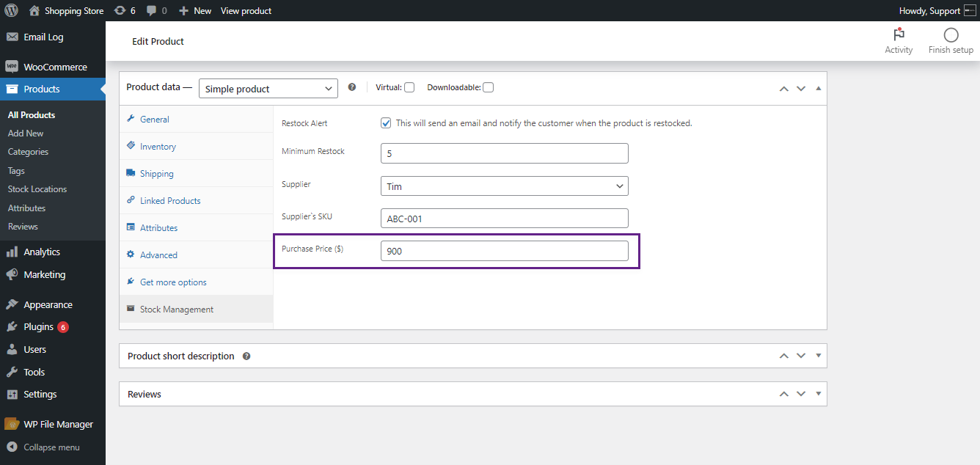Click the WP File Manager folder icon
This screenshot has width=980, height=465.
[x=12, y=424]
